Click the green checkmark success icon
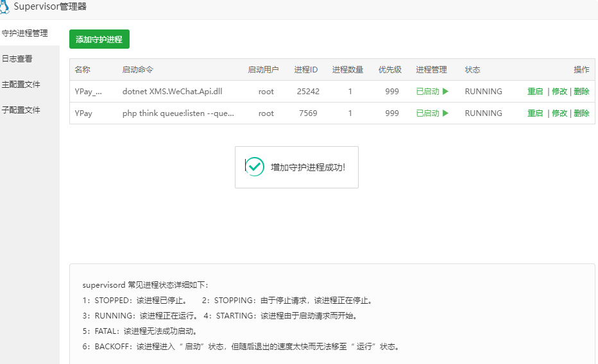 click(x=254, y=167)
